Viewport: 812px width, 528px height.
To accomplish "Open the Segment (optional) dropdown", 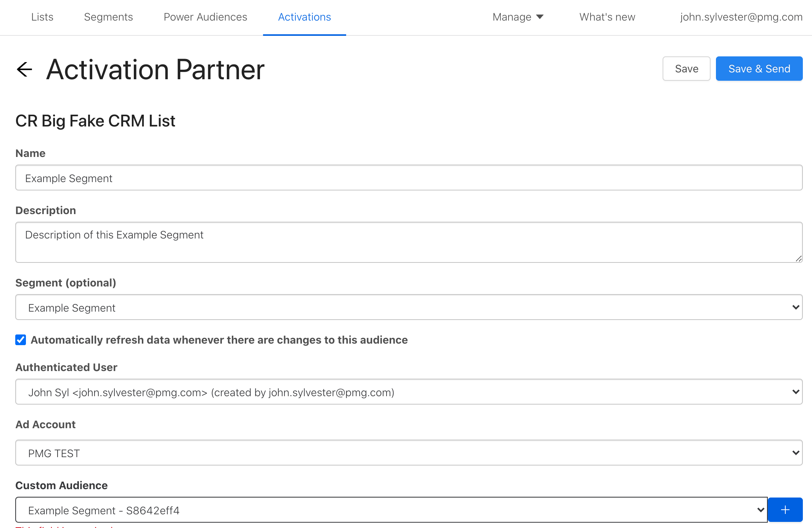I will pos(409,307).
